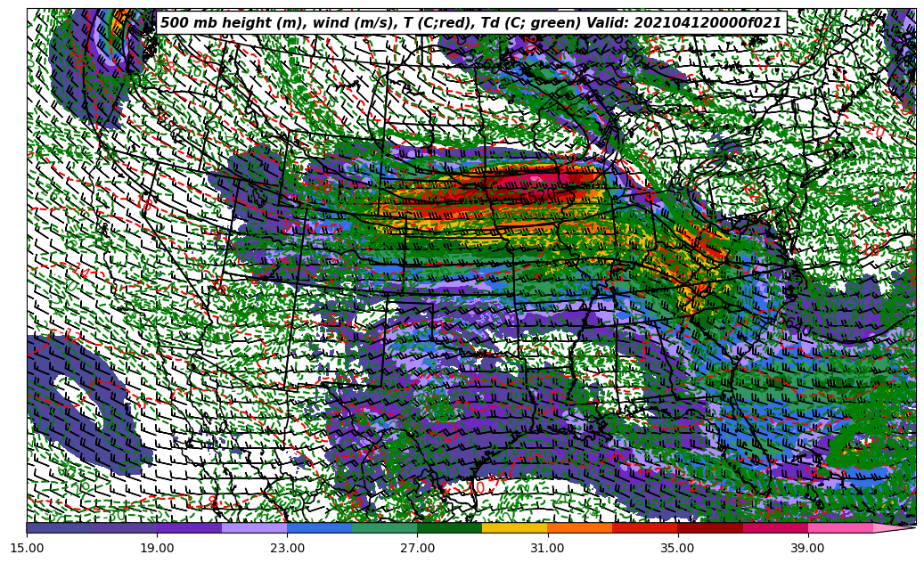
Task: Click the dark green colorbar segment
Action: 449,527
